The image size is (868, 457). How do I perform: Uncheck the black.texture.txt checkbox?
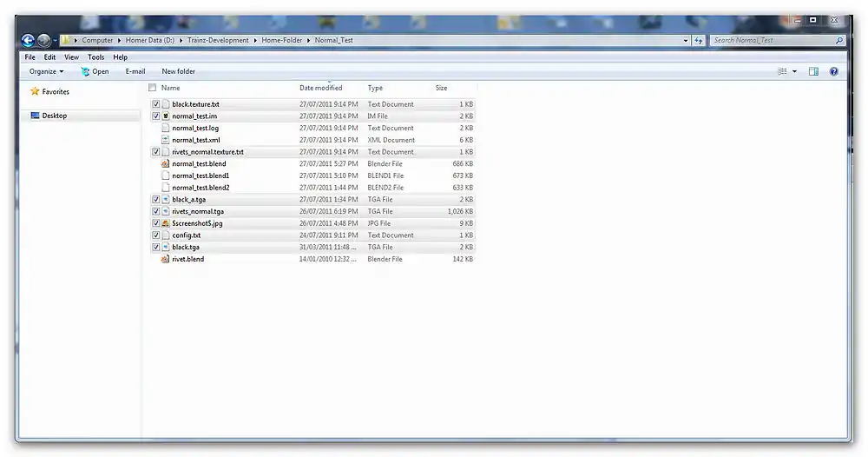(156, 104)
